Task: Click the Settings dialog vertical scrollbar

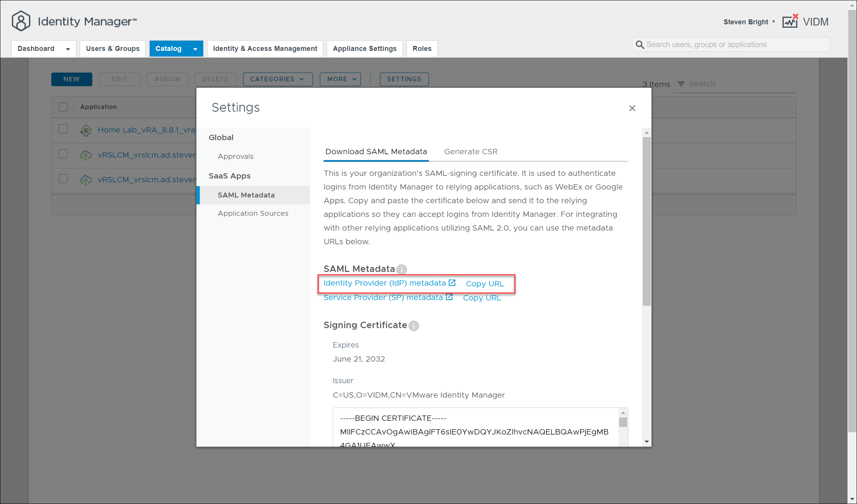Action: point(647,220)
